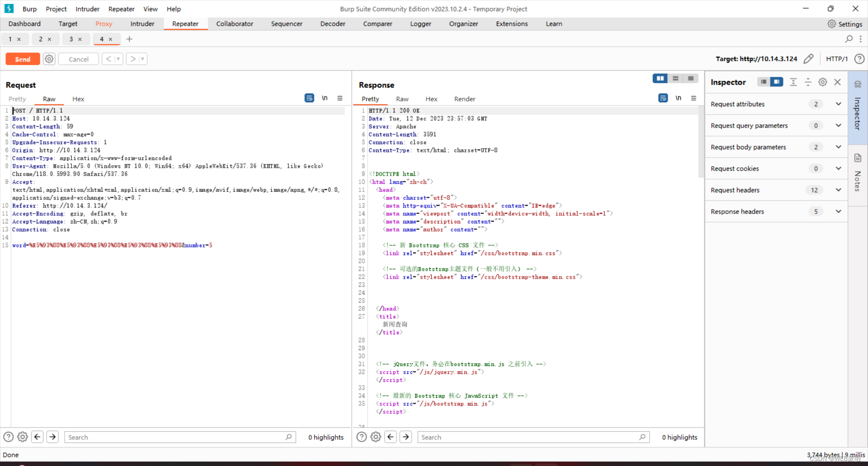Switch response view to Render
The height and width of the screenshot is (466, 868).
(465, 99)
